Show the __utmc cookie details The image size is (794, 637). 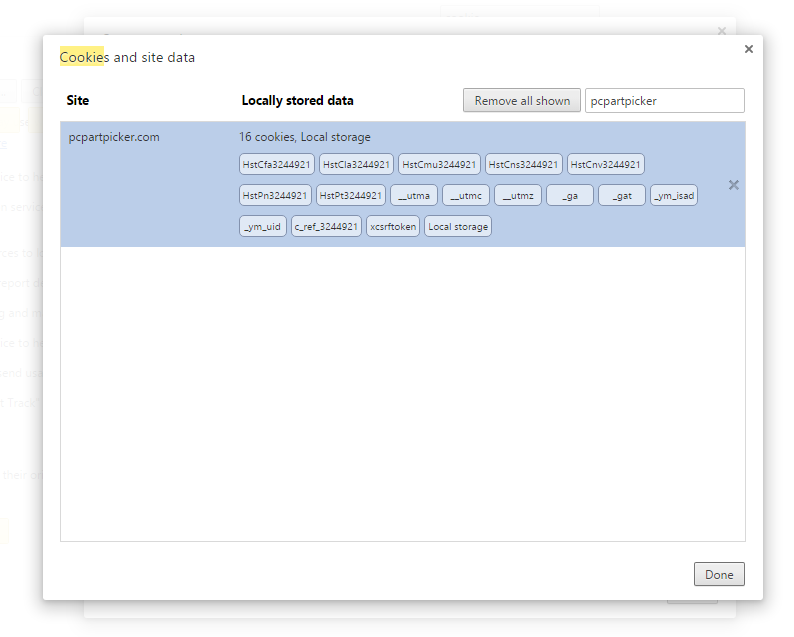[466, 195]
